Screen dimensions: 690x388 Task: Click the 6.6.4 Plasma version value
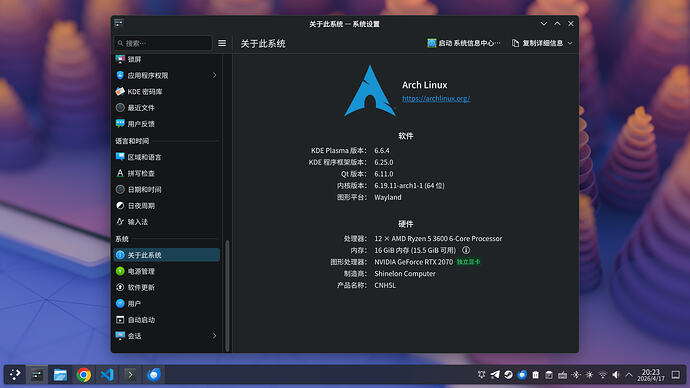382,150
